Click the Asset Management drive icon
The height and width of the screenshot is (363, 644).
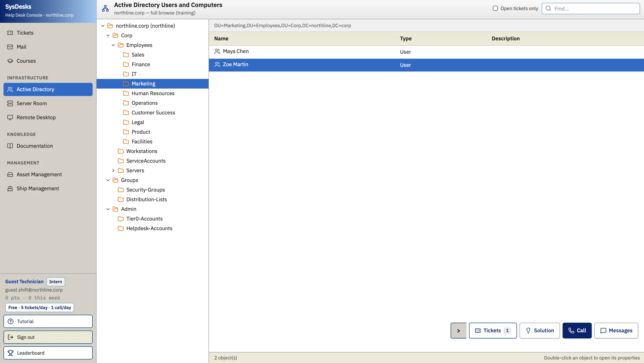[x=10, y=174]
